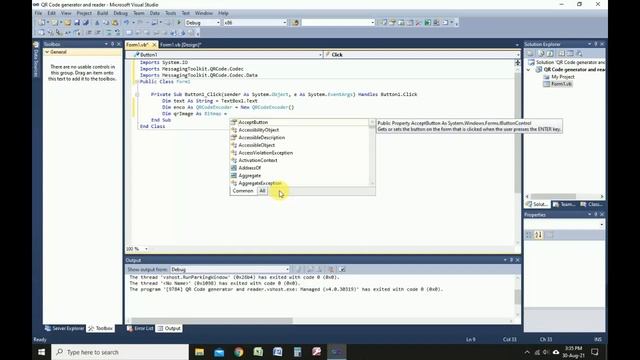Open the File menu
Viewport: 640px width, 360px height.
[38, 13]
